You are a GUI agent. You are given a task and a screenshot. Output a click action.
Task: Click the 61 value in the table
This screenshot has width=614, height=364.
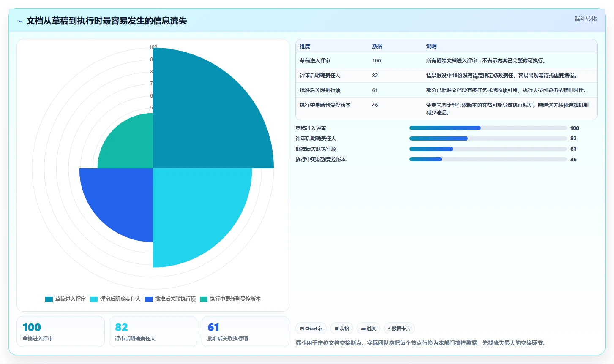(375, 90)
